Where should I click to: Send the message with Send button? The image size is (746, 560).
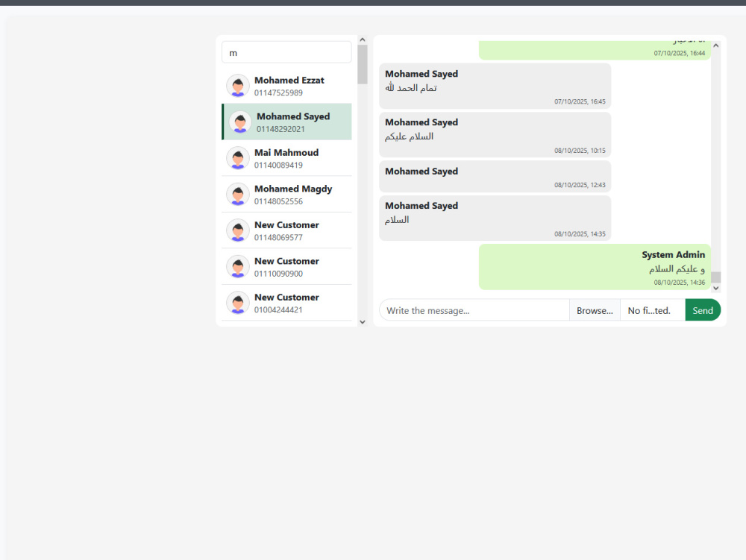point(703,310)
